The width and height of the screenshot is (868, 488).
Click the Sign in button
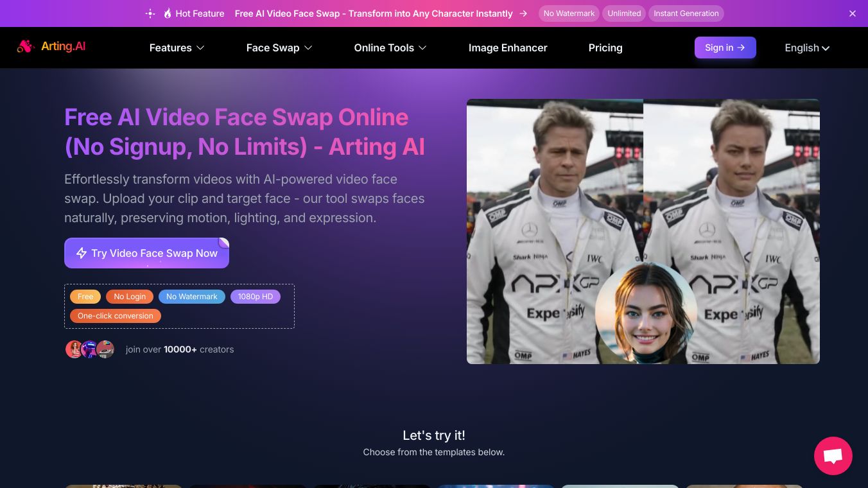(725, 48)
